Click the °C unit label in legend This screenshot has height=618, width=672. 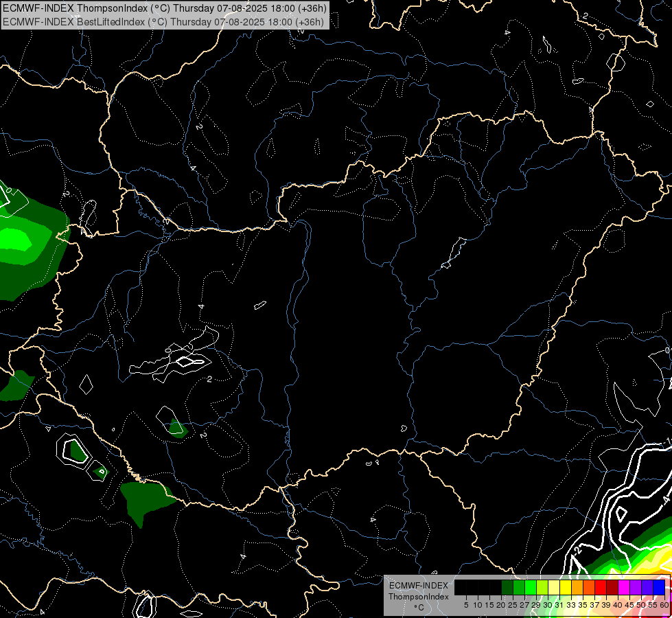(x=419, y=608)
